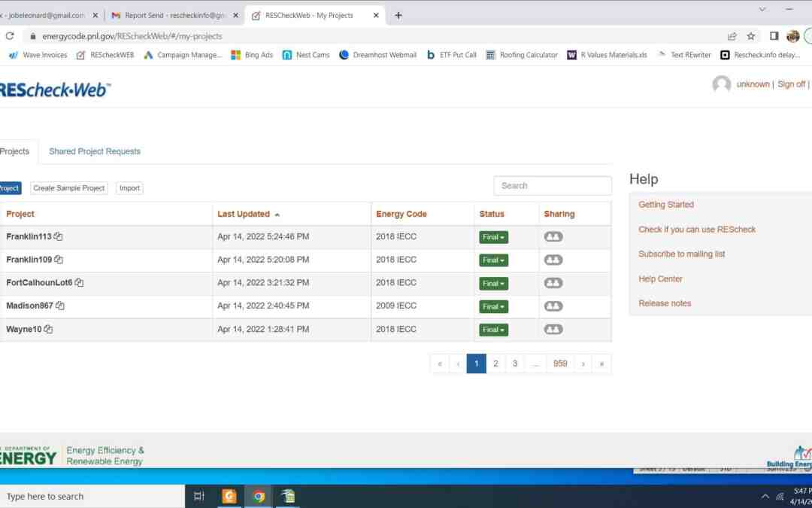This screenshot has width=812, height=508.
Task: Expand the Final status dropdown for FortCalhounLot6
Action: click(493, 284)
